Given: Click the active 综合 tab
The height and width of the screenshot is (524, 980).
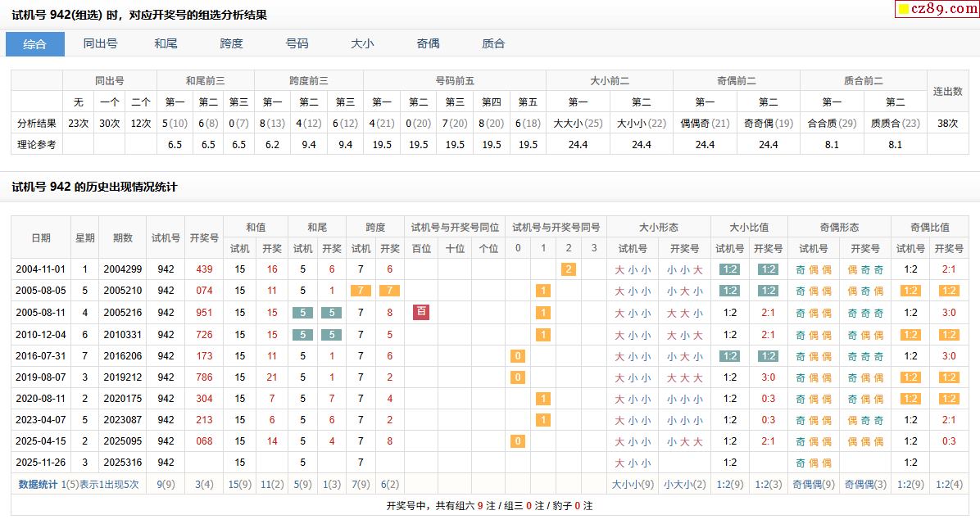Looking at the screenshot, I should point(35,44).
